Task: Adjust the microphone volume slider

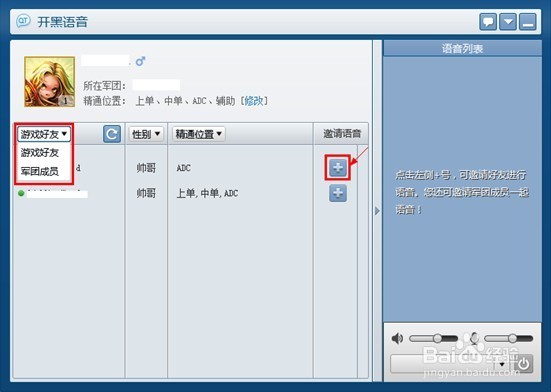Action: coord(508,339)
